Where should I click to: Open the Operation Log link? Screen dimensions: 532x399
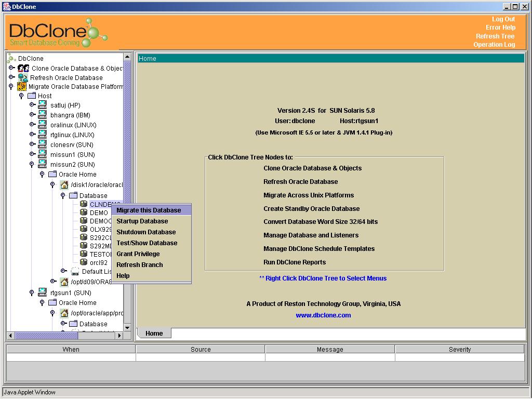coord(494,45)
